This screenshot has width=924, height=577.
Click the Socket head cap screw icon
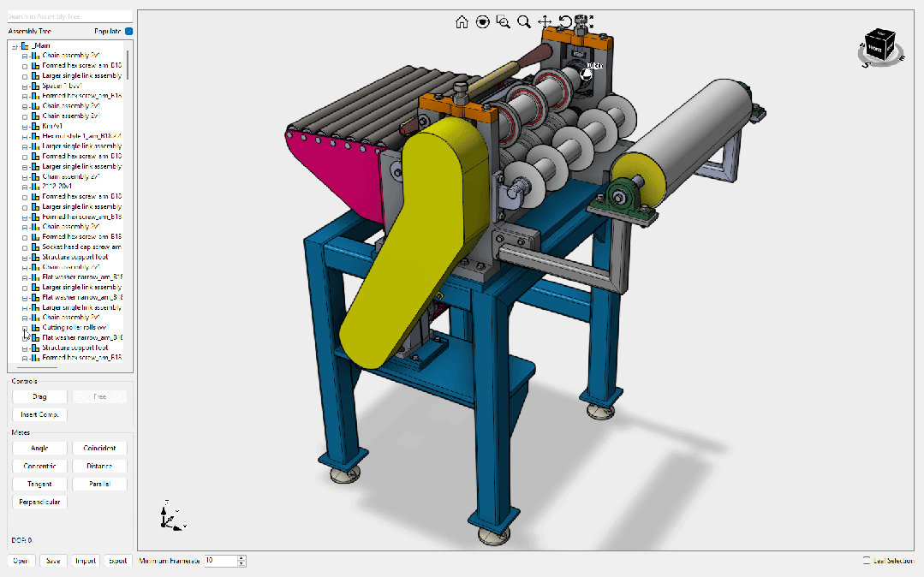[35, 247]
